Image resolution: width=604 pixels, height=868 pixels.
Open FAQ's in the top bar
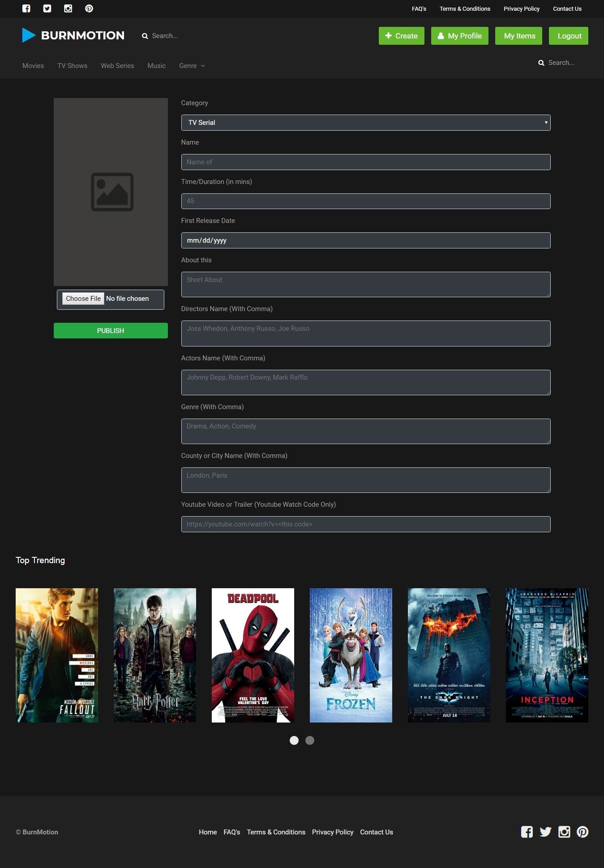(x=419, y=9)
